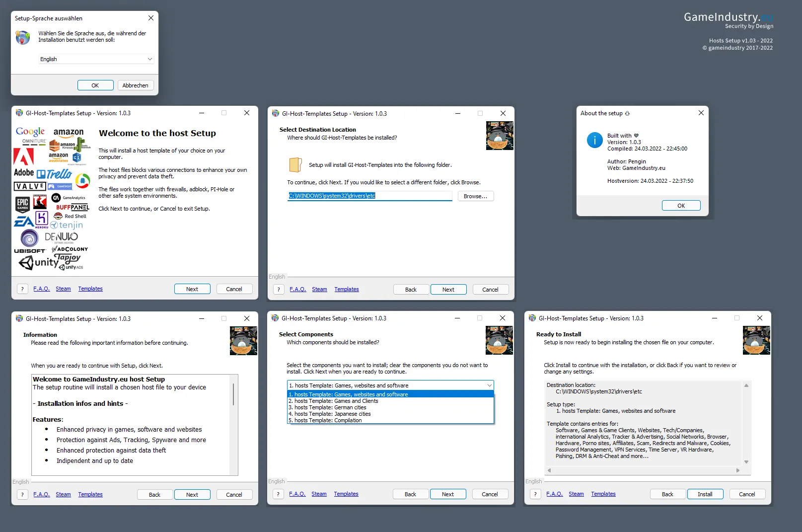The image size is (802, 532).
Task: Click Back in Select Components window
Action: [x=411, y=494]
